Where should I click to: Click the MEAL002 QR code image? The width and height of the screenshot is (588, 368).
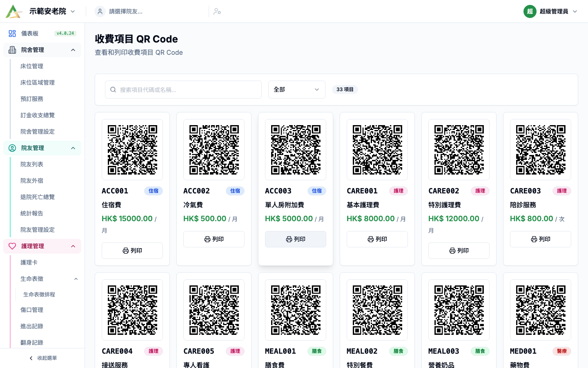377,310
